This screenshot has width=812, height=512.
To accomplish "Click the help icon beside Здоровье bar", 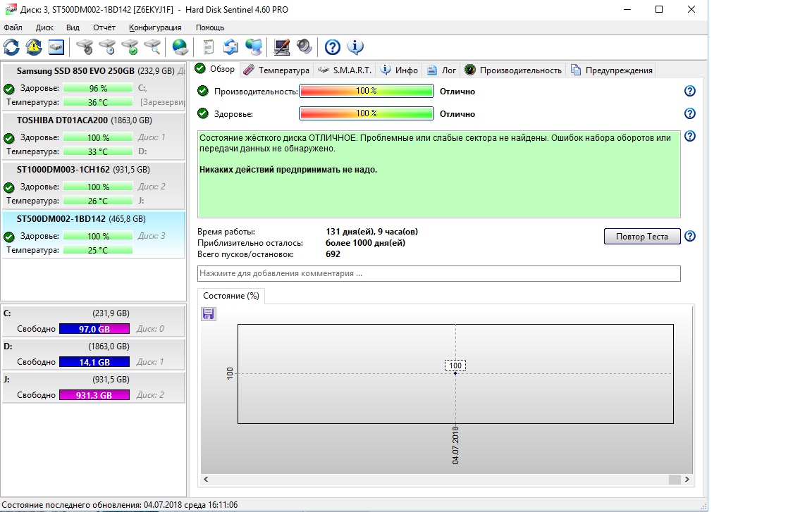I will [690, 114].
